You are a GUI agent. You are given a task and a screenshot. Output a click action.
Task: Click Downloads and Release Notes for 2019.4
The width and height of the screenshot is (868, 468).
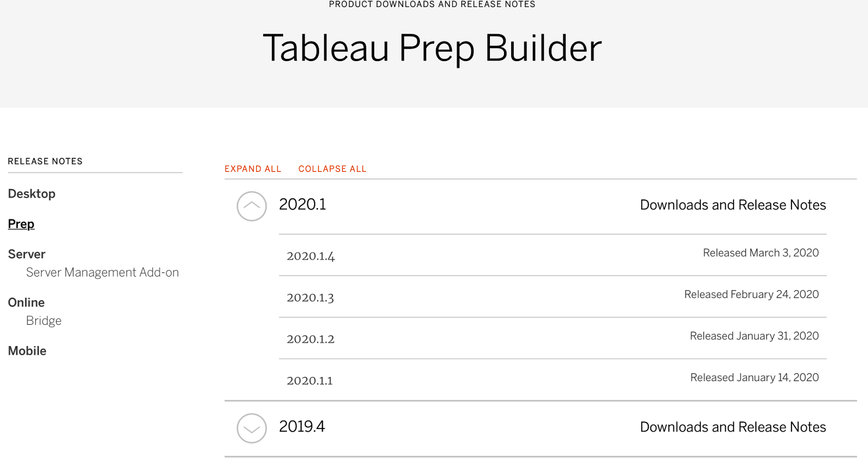(733, 427)
